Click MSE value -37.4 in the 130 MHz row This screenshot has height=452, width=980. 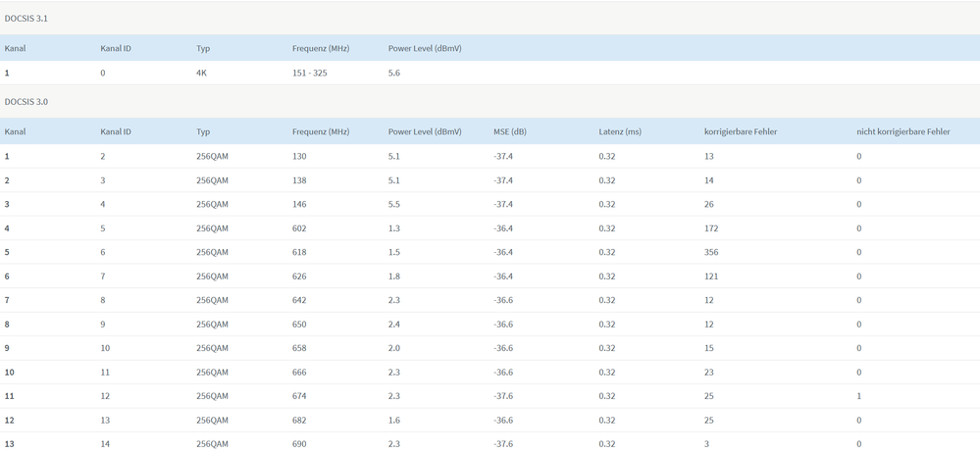tap(503, 156)
